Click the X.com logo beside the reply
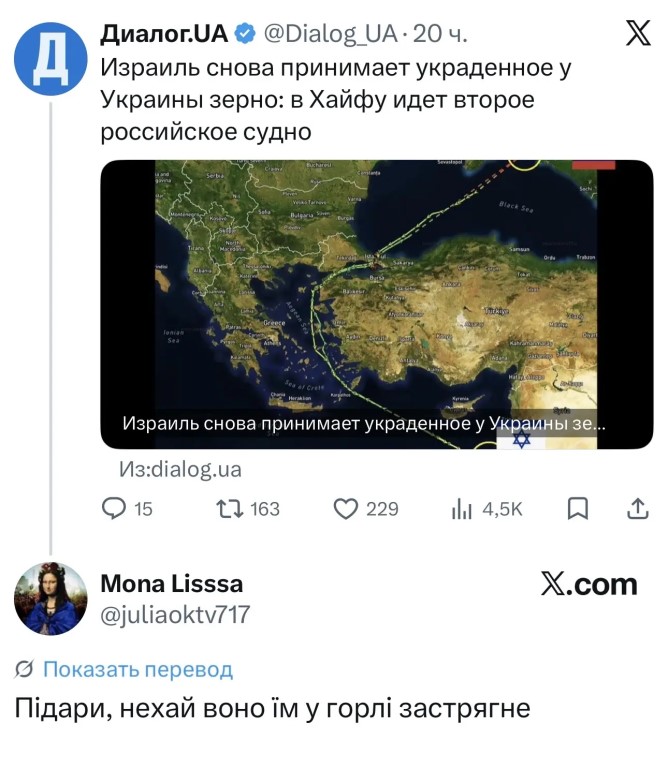The height and width of the screenshot is (768, 668). (589, 584)
